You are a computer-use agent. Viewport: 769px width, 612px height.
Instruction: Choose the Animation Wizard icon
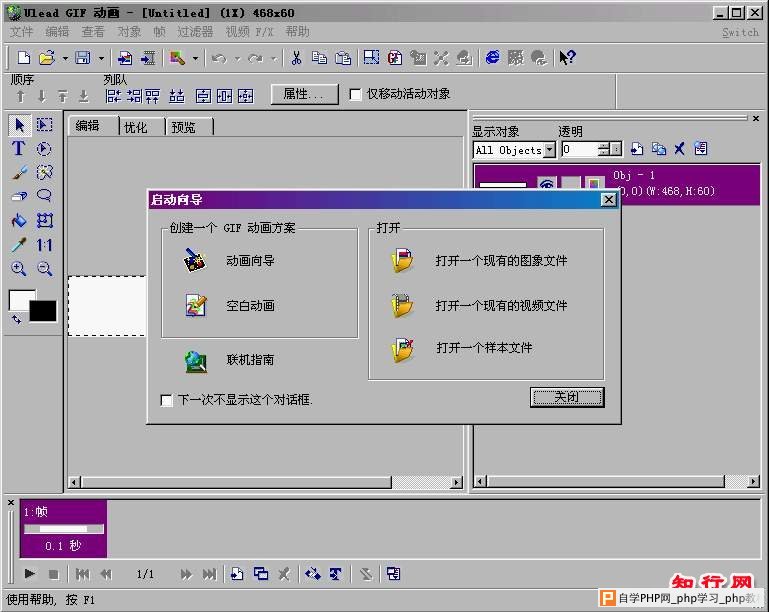tap(195, 260)
